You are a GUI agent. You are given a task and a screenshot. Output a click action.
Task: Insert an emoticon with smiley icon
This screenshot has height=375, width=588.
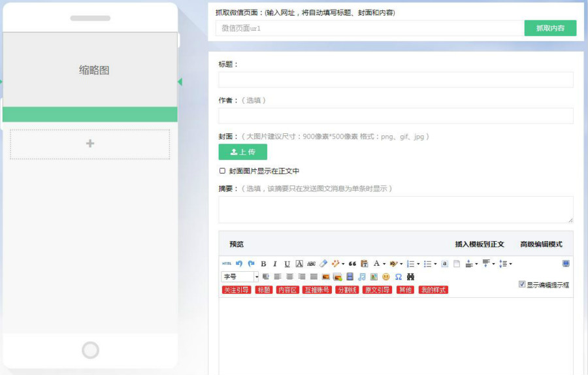click(x=385, y=277)
